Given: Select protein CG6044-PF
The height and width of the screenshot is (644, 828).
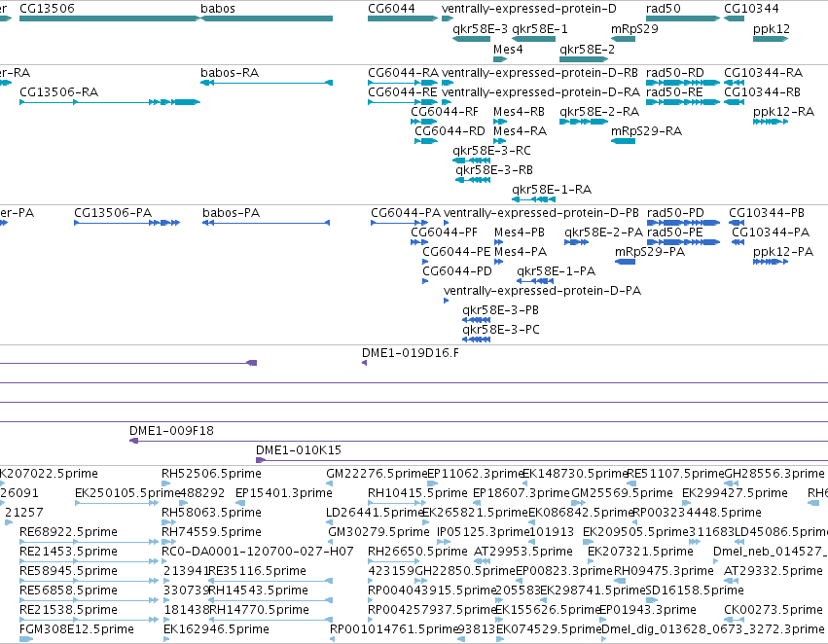Looking at the screenshot, I should [419, 242].
